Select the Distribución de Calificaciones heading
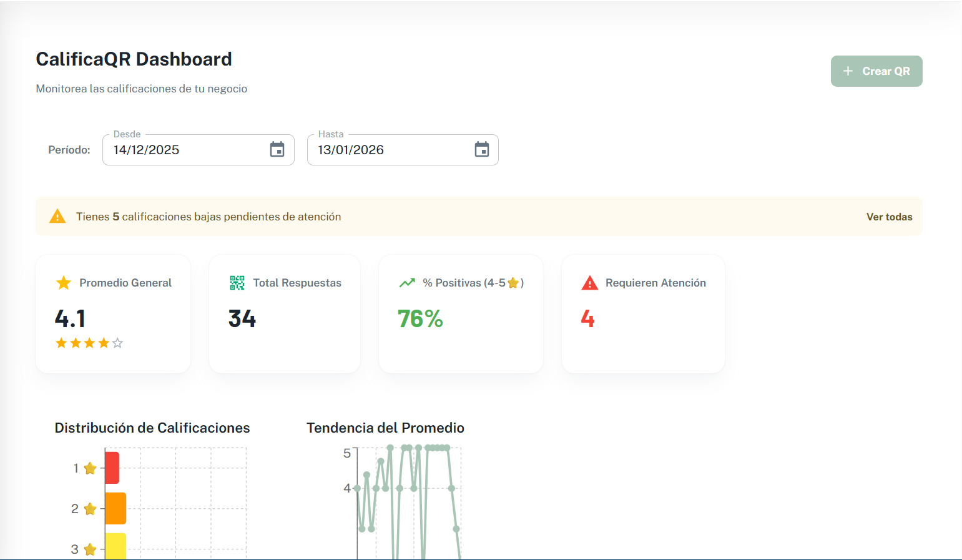The height and width of the screenshot is (560, 962). tap(152, 428)
